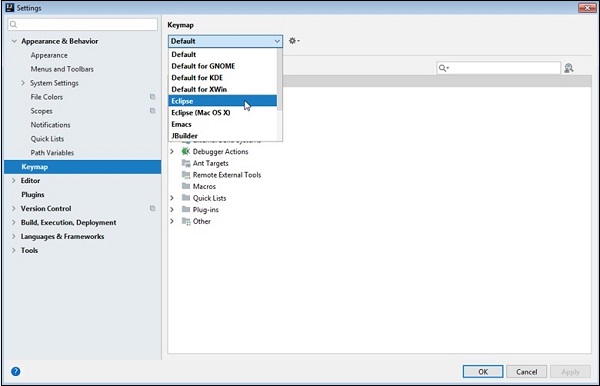Select the JBuilder keymap option
Screen dimensions: 600x386
click(223, 135)
